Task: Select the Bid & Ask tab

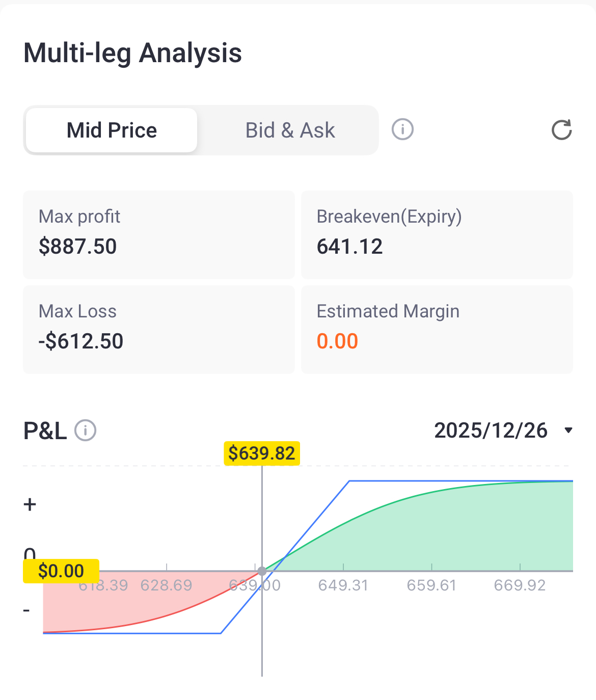Action: 290,130
